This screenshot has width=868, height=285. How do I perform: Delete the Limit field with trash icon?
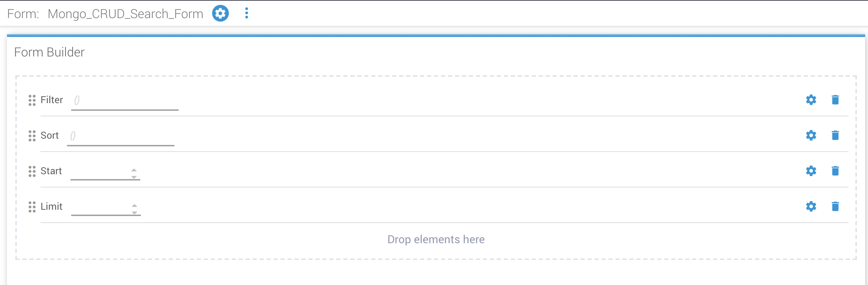click(836, 206)
